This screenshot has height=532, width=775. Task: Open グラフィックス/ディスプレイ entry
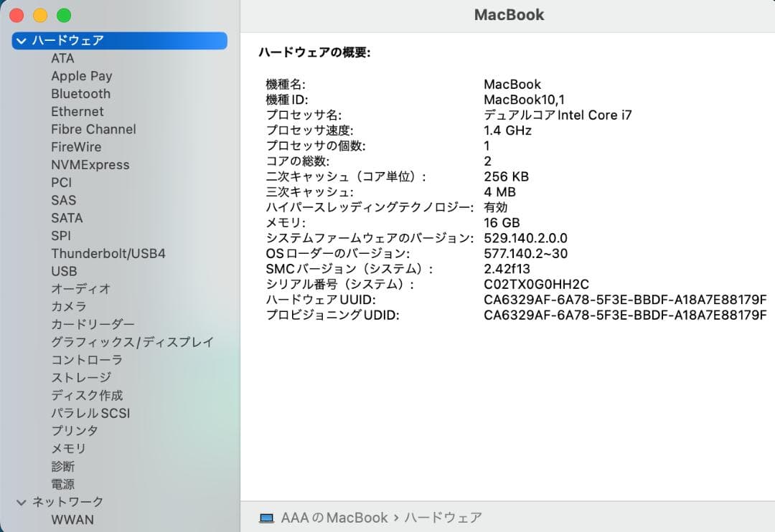click(133, 342)
